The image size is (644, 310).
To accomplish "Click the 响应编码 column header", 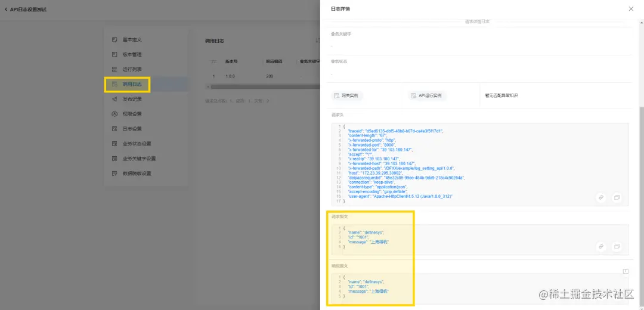I will pyautogui.click(x=274, y=61).
